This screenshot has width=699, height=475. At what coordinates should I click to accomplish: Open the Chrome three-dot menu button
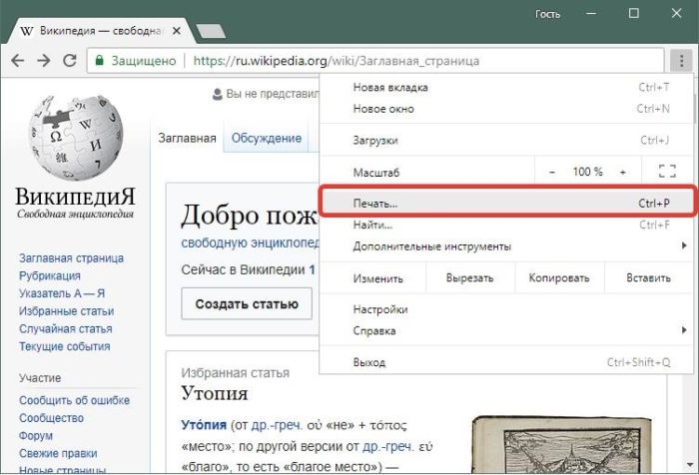tap(681, 60)
